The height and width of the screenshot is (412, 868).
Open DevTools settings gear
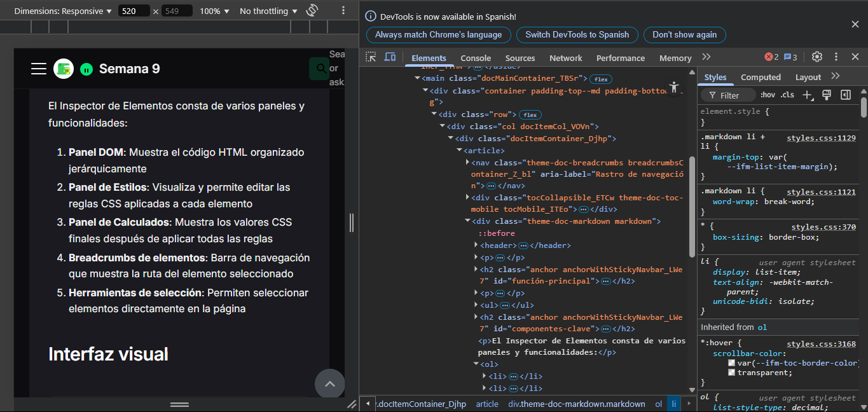(817, 57)
